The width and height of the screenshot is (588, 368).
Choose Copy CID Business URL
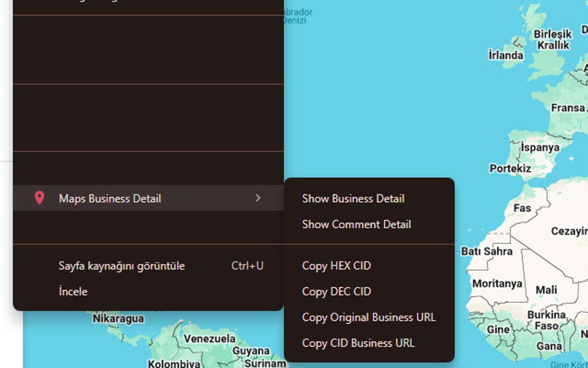(357, 343)
